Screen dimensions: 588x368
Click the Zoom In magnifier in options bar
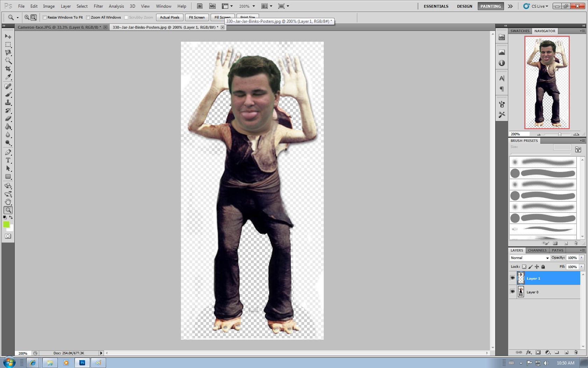(27, 17)
